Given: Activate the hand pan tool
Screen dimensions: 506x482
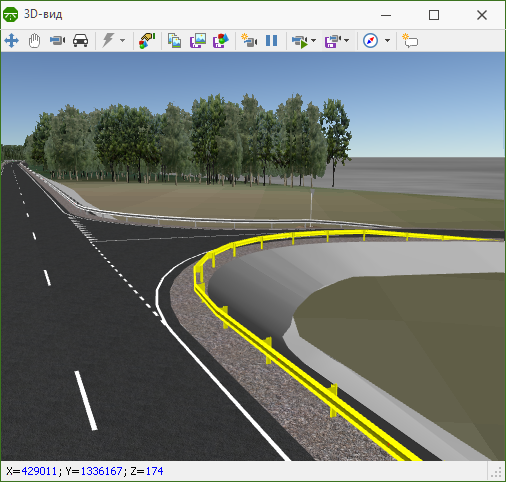Looking at the screenshot, I should point(34,41).
